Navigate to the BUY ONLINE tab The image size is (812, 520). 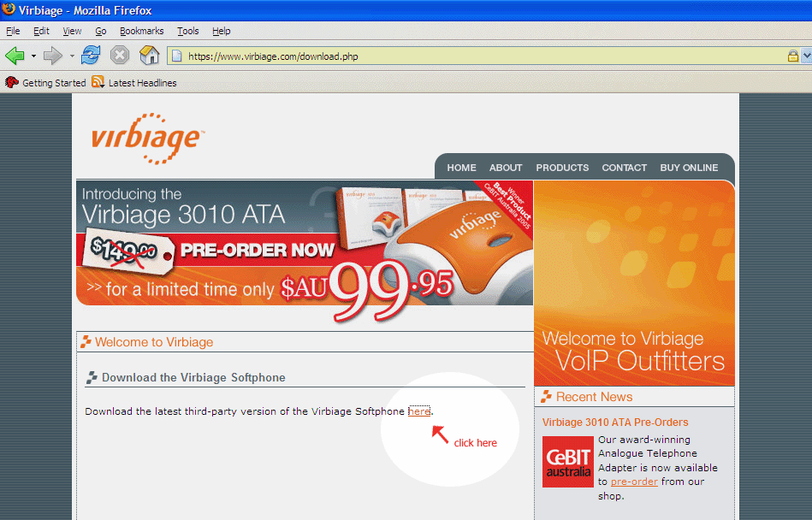[689, 168]
